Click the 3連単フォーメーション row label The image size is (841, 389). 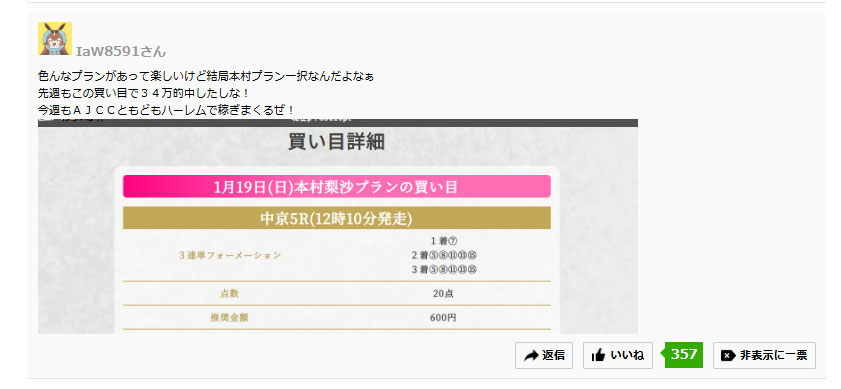point(230,255)
